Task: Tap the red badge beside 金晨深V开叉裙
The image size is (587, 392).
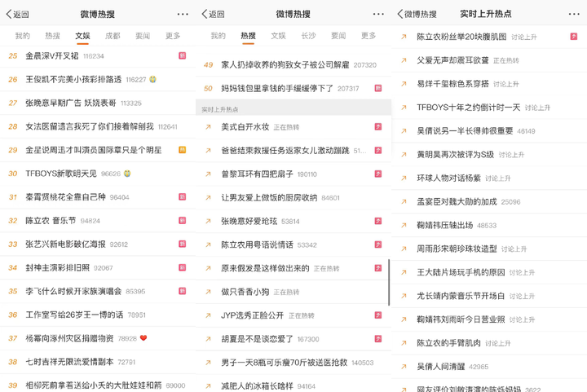Action: pyautogui.click(x=183, y=55)
